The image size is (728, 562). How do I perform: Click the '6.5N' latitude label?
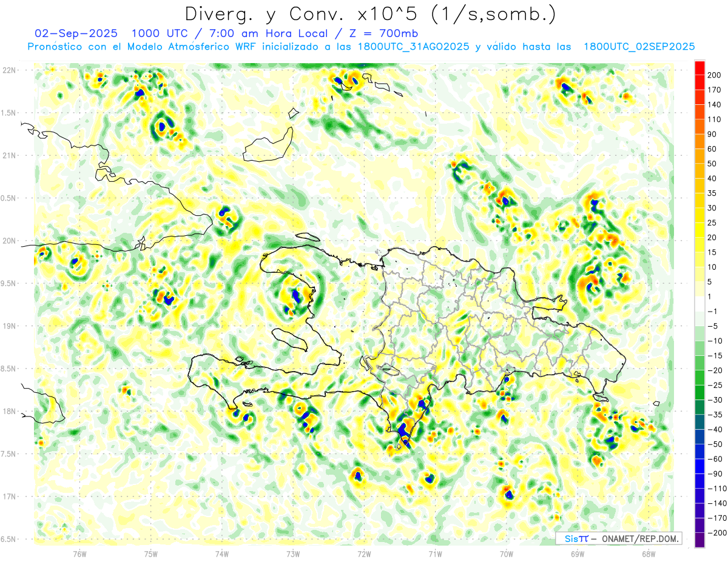[x=8, y=539]
